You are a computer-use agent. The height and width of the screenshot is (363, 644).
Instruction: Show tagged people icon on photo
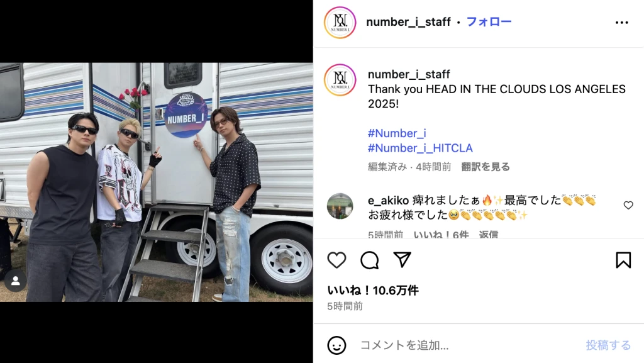pyautogui.click(x=16, y=281)
